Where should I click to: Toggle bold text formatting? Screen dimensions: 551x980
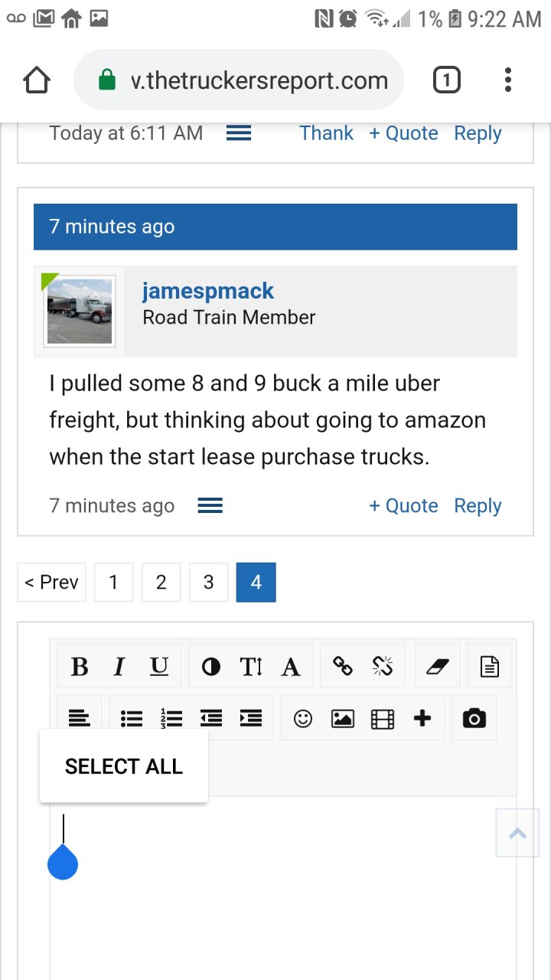(80, 667)
